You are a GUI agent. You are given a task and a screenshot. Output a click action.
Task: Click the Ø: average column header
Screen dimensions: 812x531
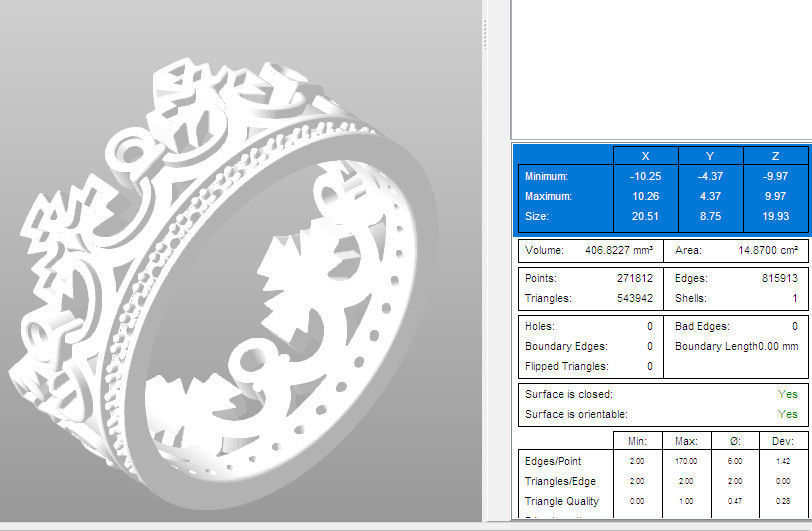click(735, 441)
